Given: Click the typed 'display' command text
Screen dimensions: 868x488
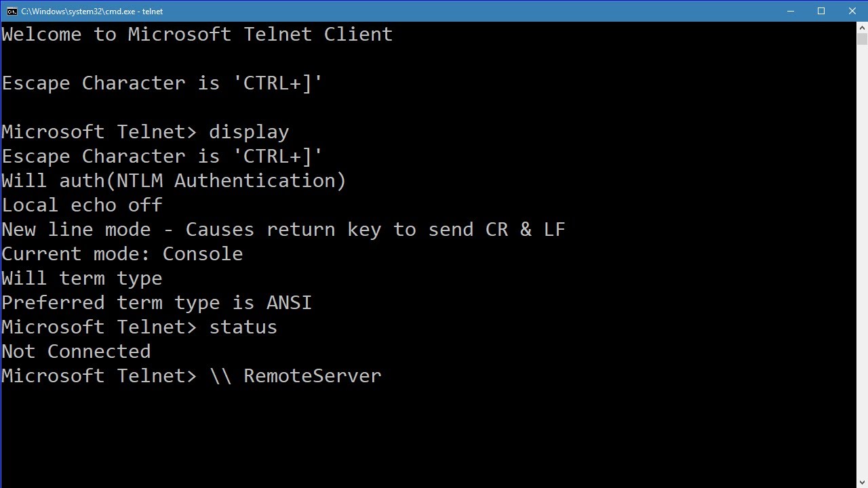Looking at the screenshot, I should tap(249, 132).
